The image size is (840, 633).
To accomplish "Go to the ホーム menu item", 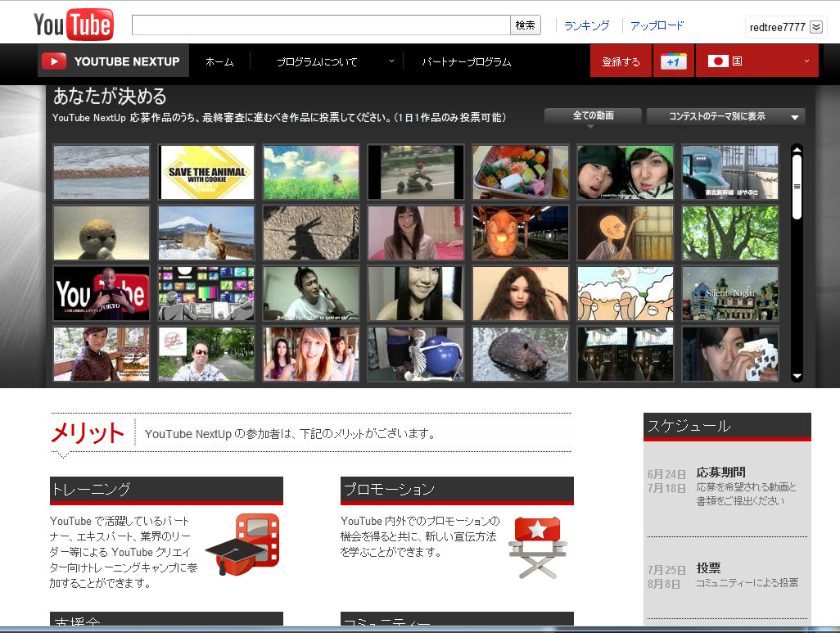I will coord(219,61).
